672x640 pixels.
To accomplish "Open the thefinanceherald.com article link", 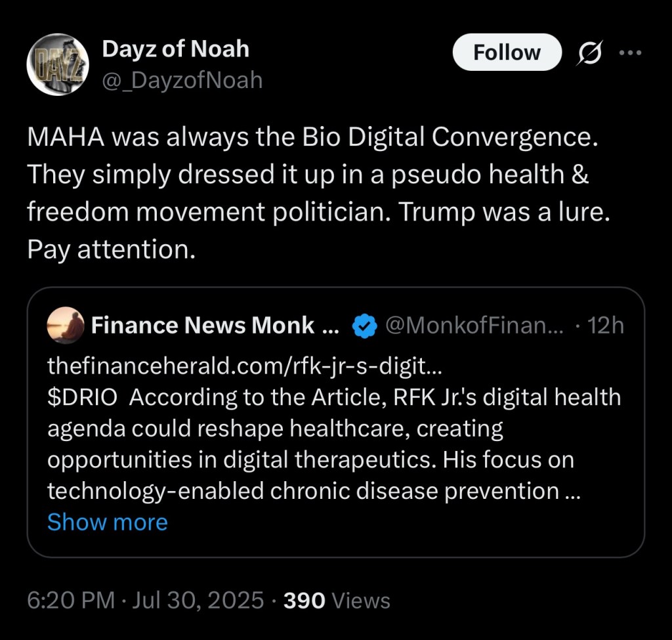I will click(x=245, y=366).
